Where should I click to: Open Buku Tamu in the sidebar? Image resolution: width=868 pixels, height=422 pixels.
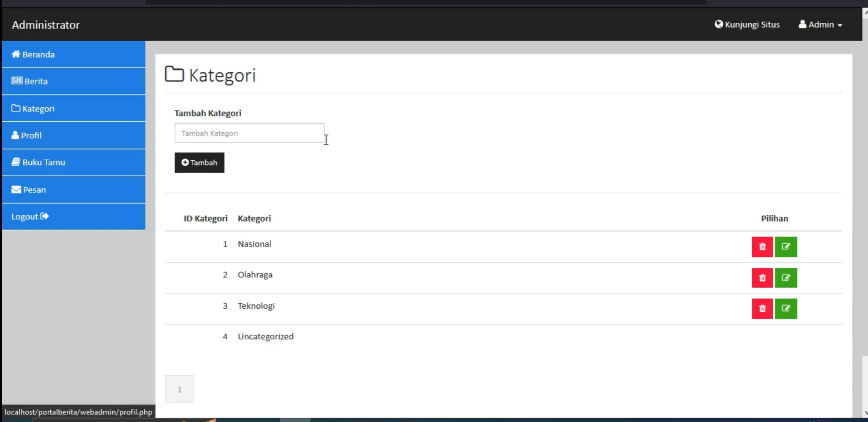(x=73, y=162)
